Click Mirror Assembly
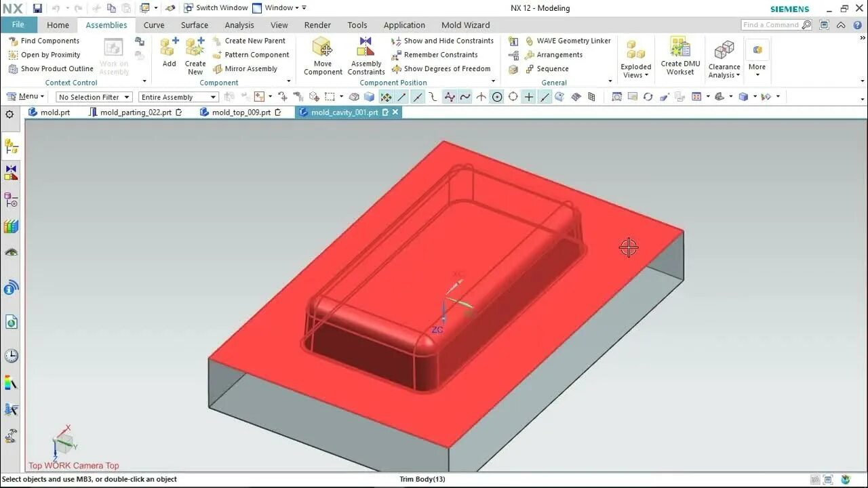This screenshot has width=868, height=488. point(245,68)
